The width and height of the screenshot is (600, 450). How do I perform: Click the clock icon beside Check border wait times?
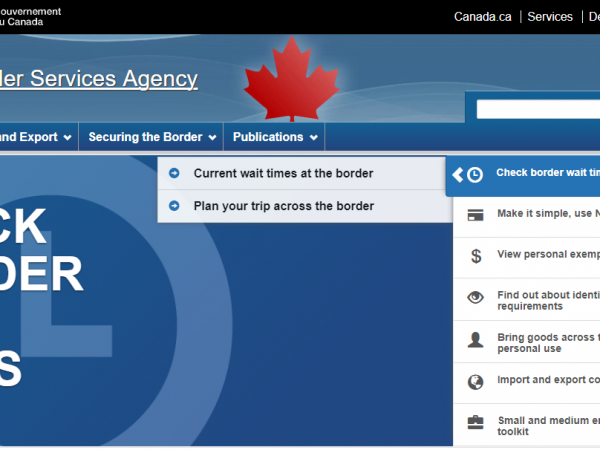point(475,174)
